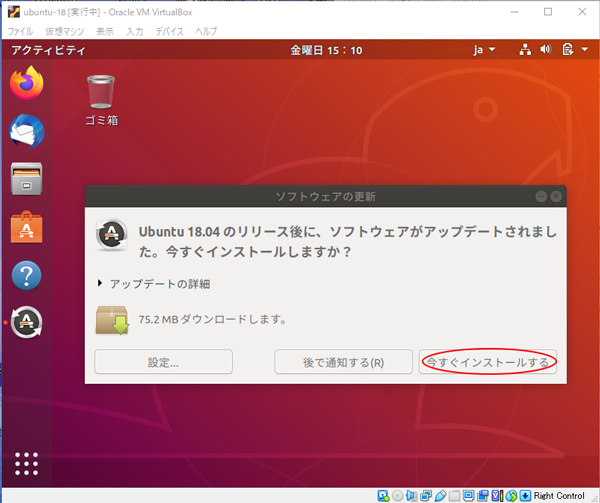Click the VirtualBox shared folders status icon

coord(454,496)
